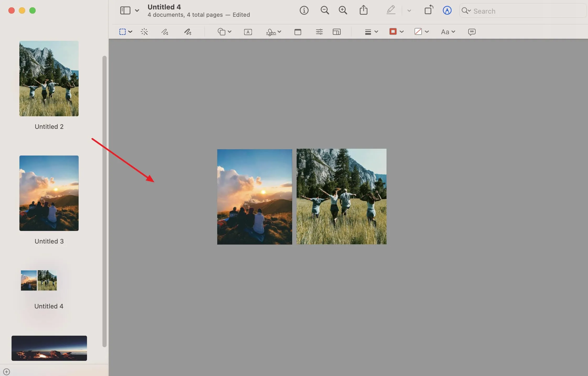Screen dimensions: 588x376
Task: Toggle the Markup toolbar
Action: 447,10
